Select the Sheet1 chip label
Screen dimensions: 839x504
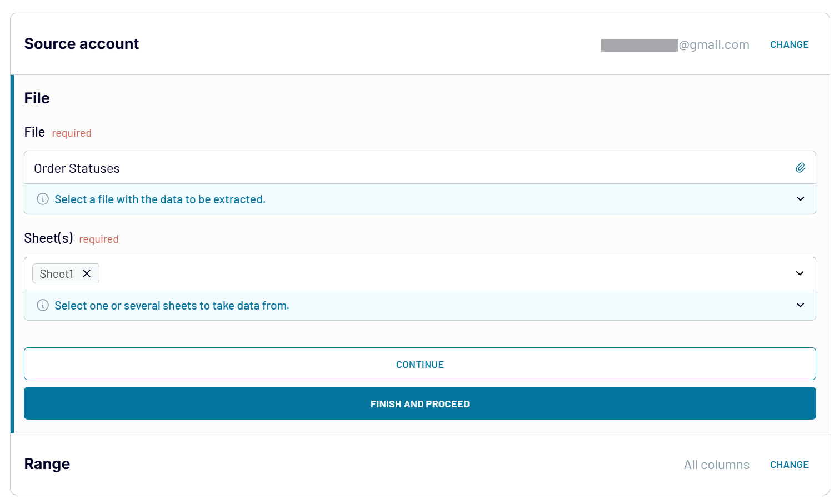tap(56, 274)
